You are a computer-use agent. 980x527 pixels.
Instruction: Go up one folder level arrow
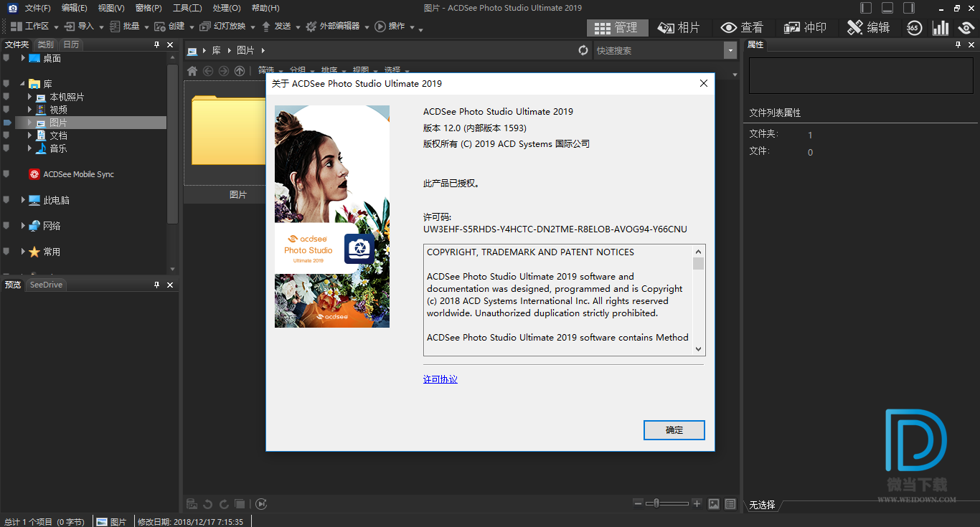[x=240, y=71]
